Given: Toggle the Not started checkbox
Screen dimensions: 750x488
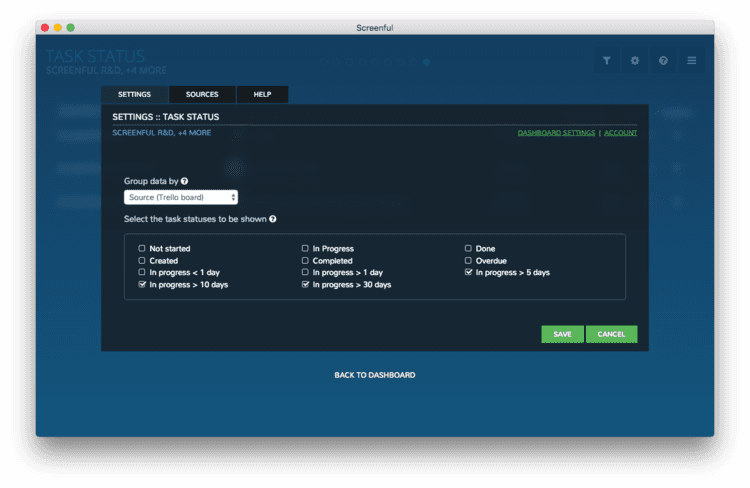Looking at the screenshot, I should [x=142, y=248].
